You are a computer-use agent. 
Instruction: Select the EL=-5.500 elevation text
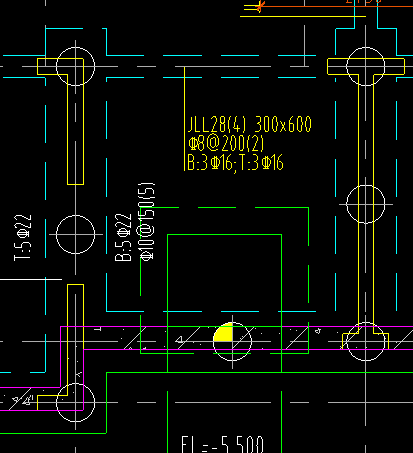coord(223,444)
